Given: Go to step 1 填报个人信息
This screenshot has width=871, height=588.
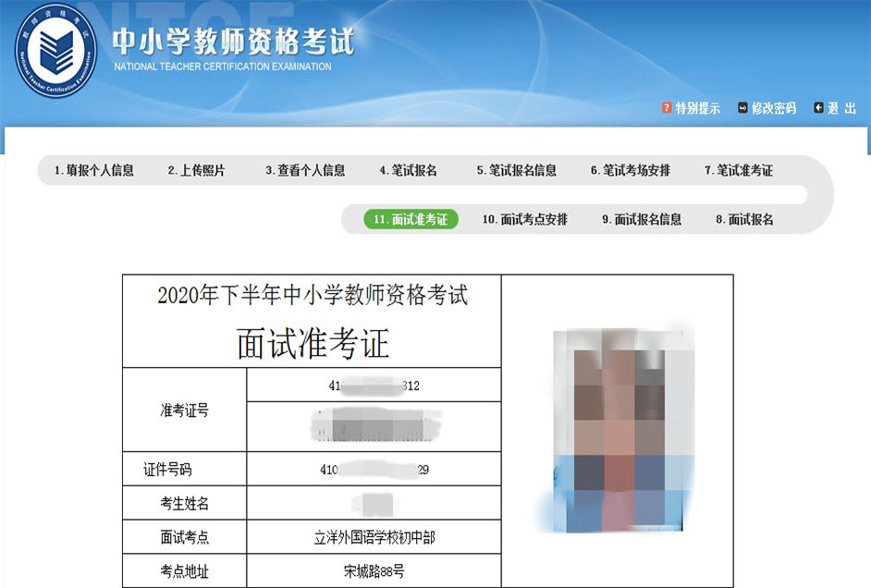Looking at the screenshot, I should 93,170.
